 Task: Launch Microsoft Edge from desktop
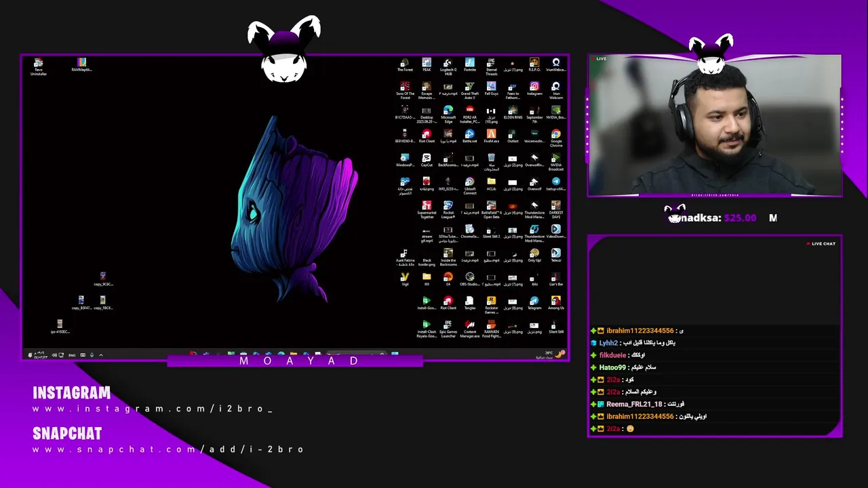pyautogui.click(x=448, y=115)
